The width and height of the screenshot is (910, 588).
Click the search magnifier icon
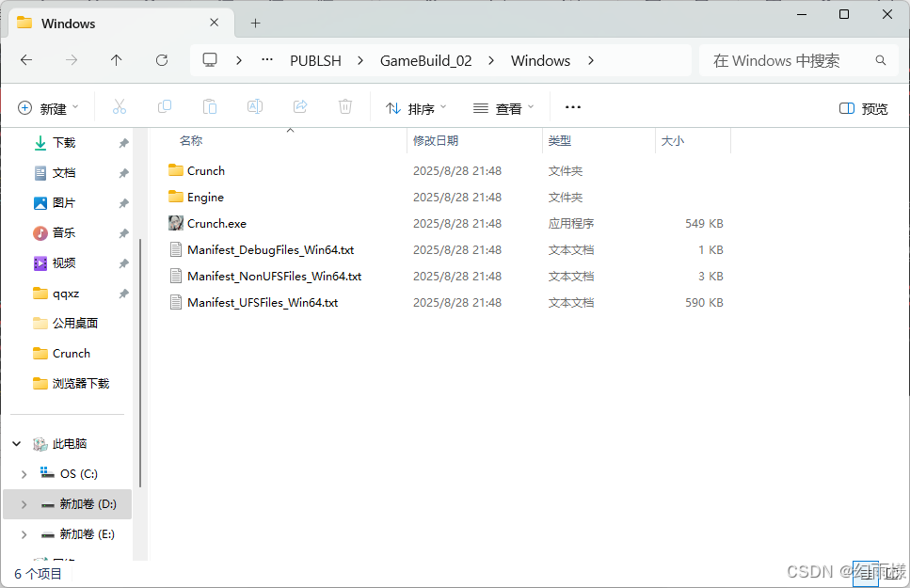click(x=881, y=60)
